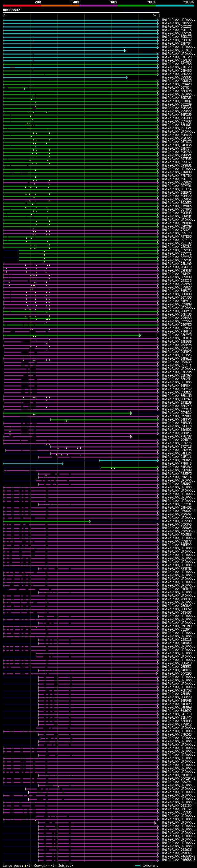Click the query ID BB908547
Viewport: 197px width, 868px height.
point(11,10)
